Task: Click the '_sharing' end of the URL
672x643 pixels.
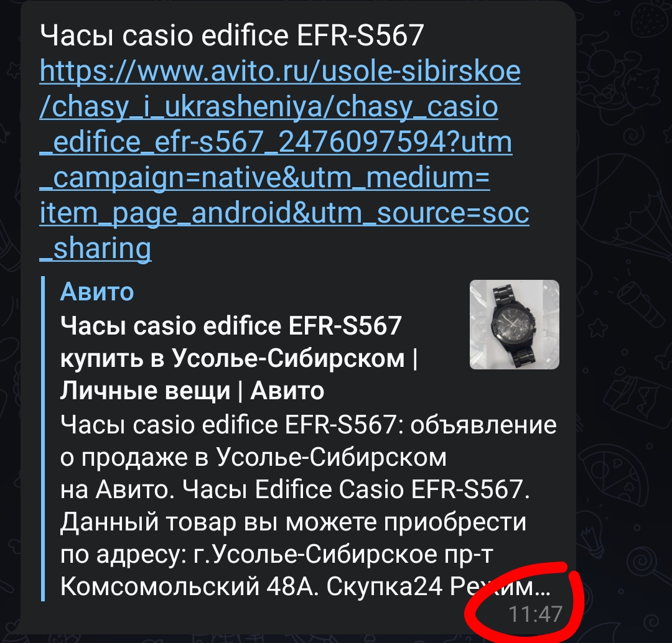Action: coord(95,249)
